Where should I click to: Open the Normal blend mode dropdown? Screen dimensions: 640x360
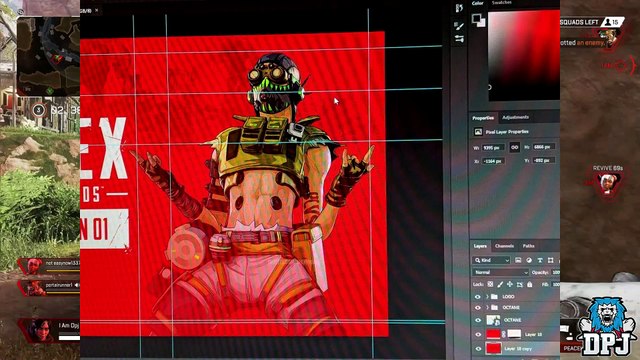(500, 272)
